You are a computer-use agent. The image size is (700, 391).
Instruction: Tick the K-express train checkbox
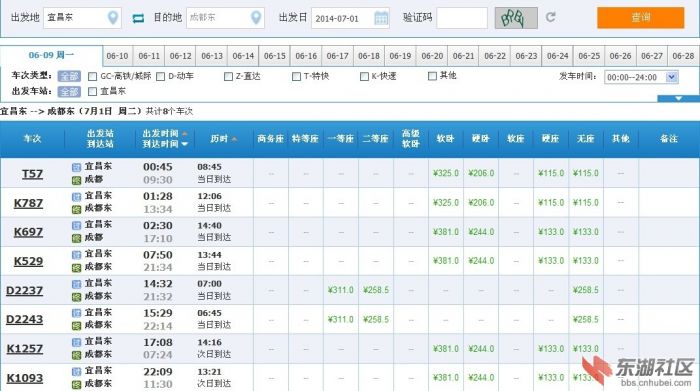pyautogui.click(x=364, y=77)
